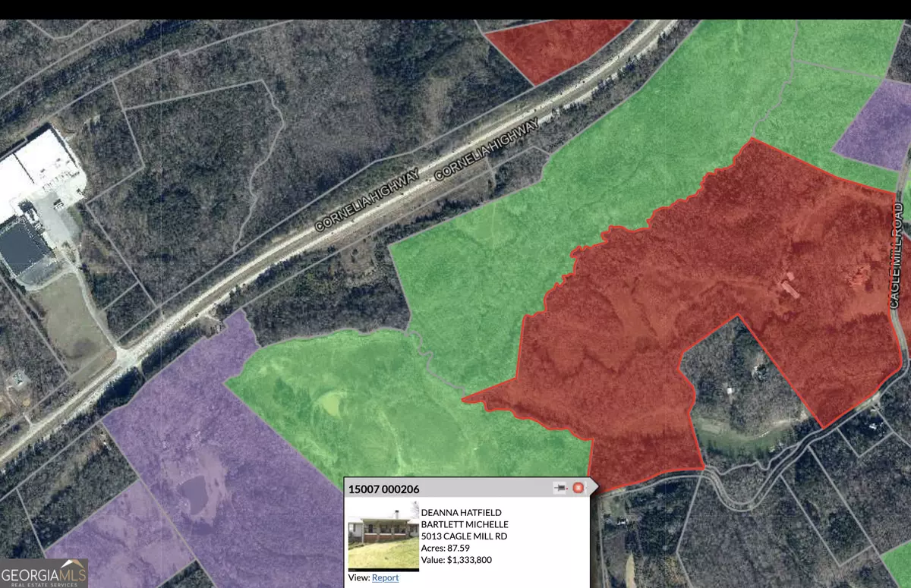The width and height of the screenshot is (911, 588).
Task: Pin the parcel info popup
Action: coord(562,488)
